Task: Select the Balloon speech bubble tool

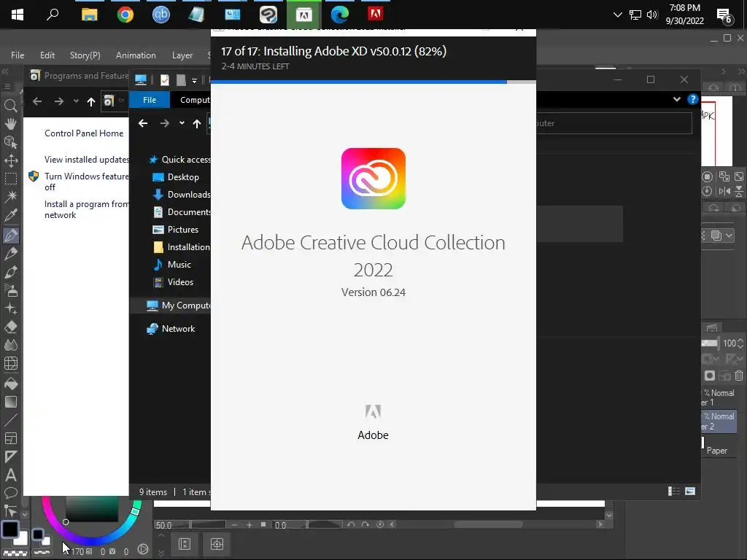Action: [10, 493]
